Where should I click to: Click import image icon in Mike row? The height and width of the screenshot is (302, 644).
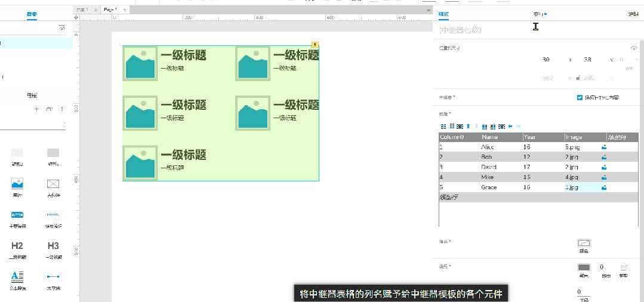pos(604,177)
